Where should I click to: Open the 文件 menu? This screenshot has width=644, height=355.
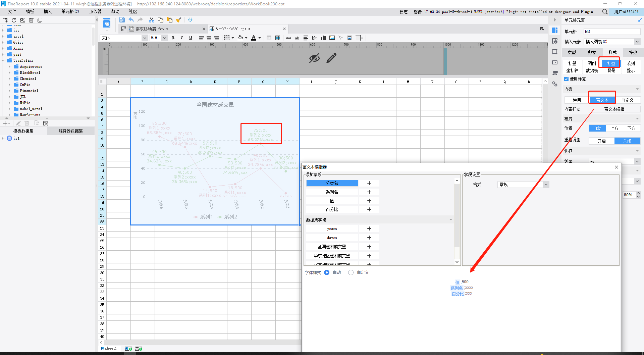coord(12,11)
